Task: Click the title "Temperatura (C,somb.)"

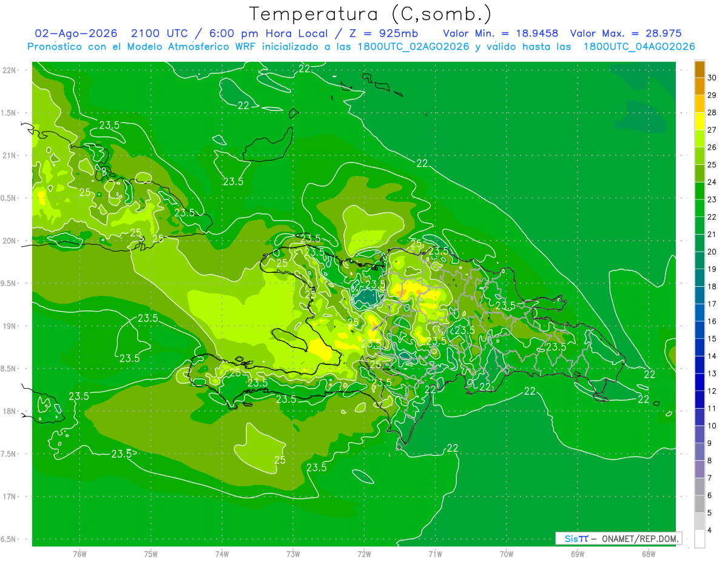Action: (x=370, y=15)
